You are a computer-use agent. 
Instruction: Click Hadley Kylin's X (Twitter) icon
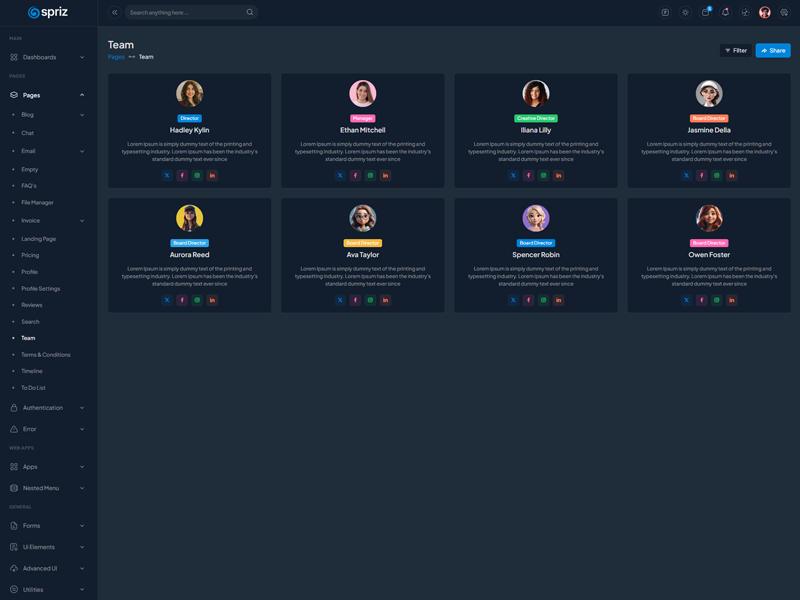coord(167,175)
